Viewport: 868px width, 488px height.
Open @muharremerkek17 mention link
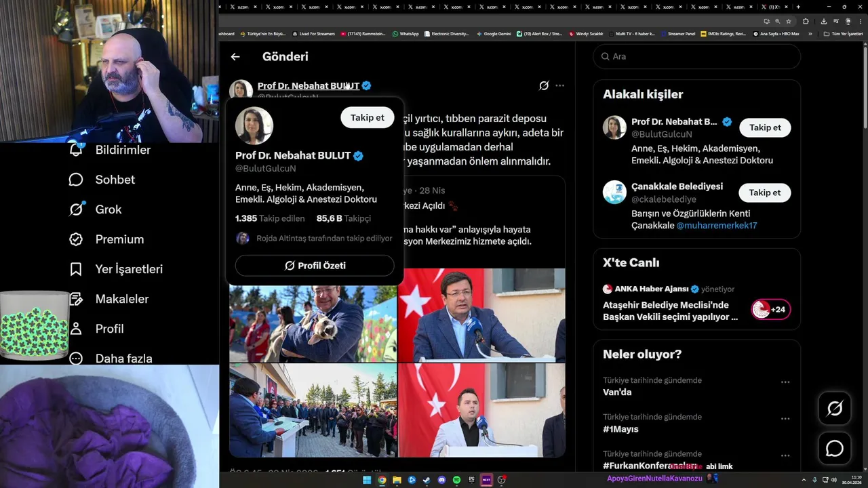click(717, 226)
